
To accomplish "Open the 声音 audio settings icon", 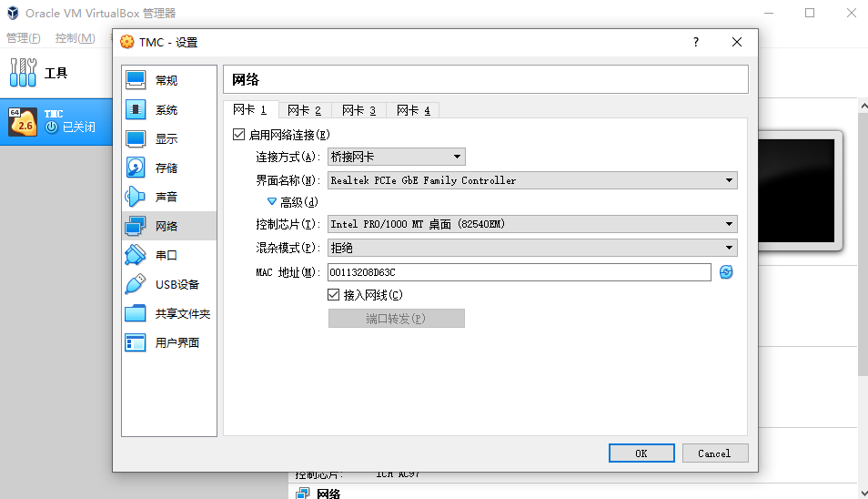I will pos(136,197).
